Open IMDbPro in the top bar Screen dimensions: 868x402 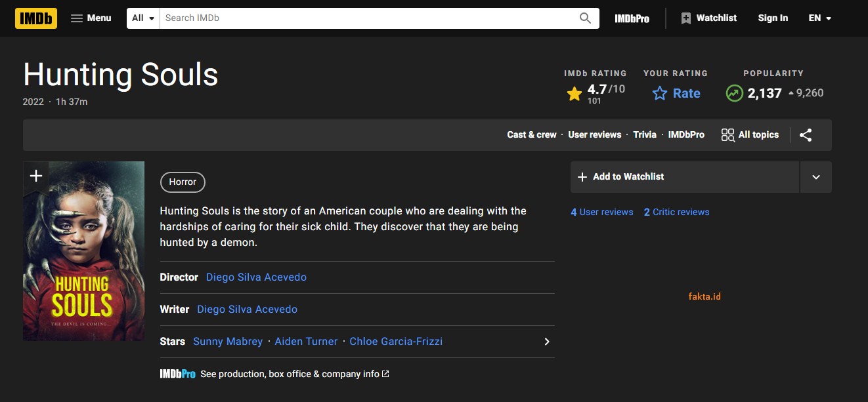click(632, 18)
